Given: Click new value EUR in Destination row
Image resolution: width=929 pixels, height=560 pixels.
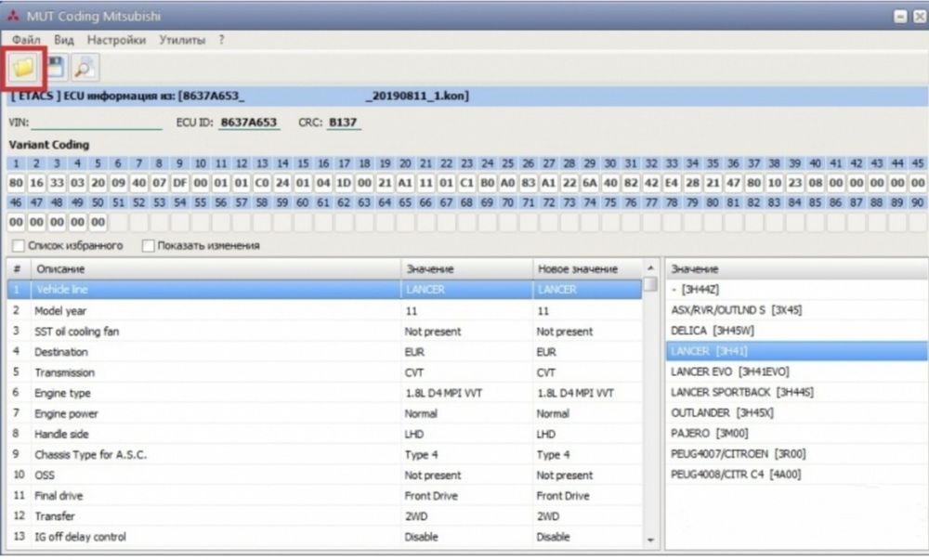Looking at the screenshot, I should pyautogui.click(x=545, y=352).
